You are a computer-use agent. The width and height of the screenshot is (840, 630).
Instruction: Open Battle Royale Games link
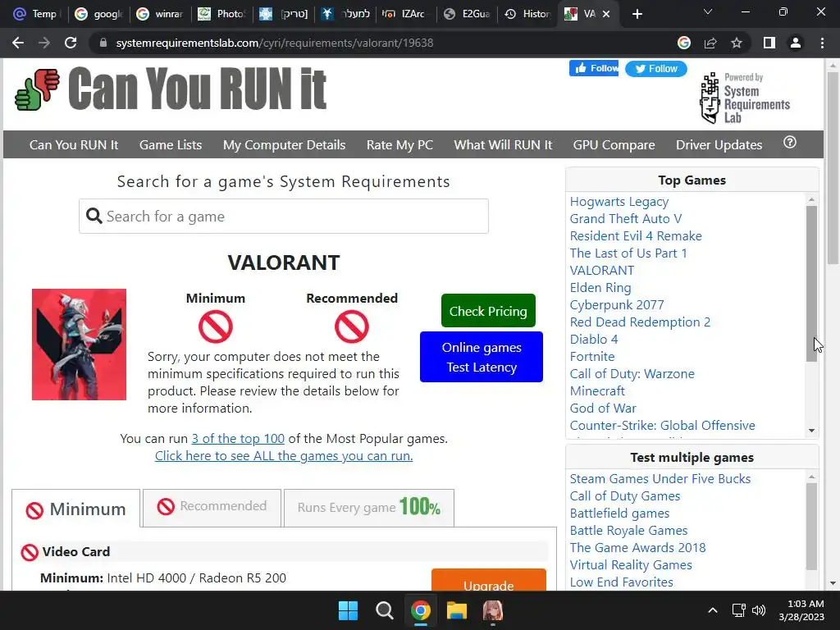tap(628, 531)
